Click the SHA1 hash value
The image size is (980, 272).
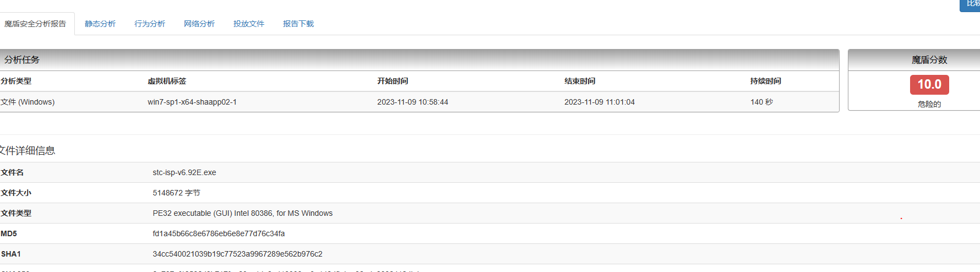click(237, 254)
